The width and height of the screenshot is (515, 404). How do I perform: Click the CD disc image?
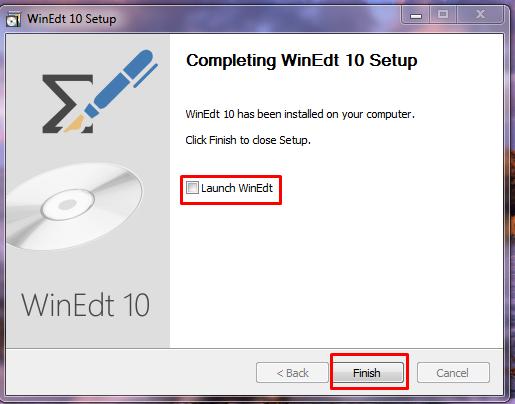[74, 206]
